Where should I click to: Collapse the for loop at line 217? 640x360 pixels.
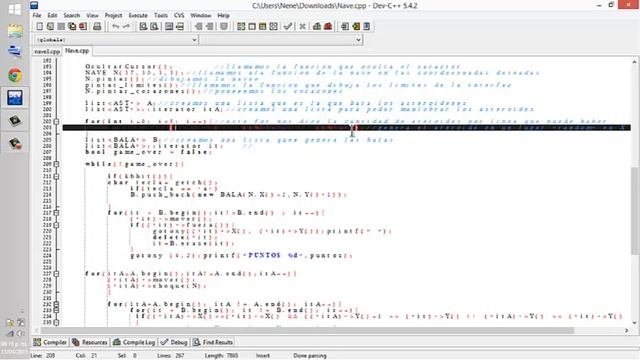[56, 213]
